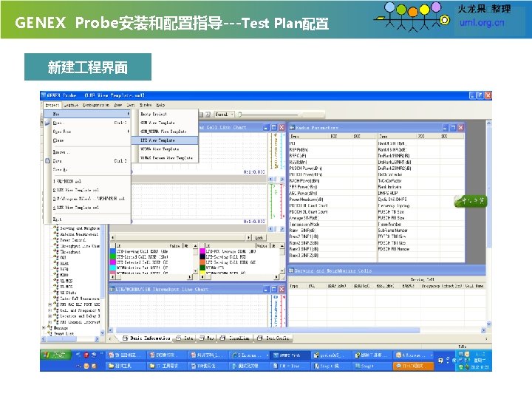Open the Help menu
This screenshot has height=399, width=532.
coord(160,105)
